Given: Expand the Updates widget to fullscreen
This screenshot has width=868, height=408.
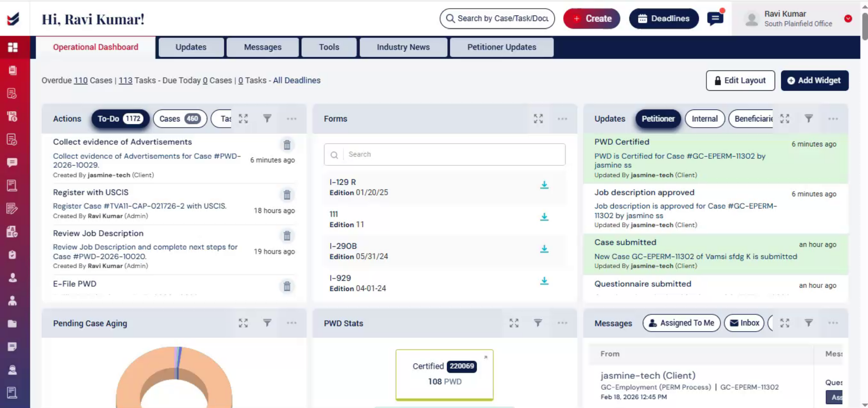Looking at the screenshot, I should 785,119.
